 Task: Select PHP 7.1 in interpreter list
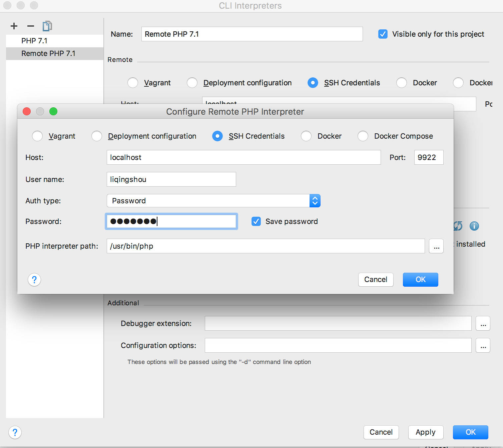click(x=55, y=41)
